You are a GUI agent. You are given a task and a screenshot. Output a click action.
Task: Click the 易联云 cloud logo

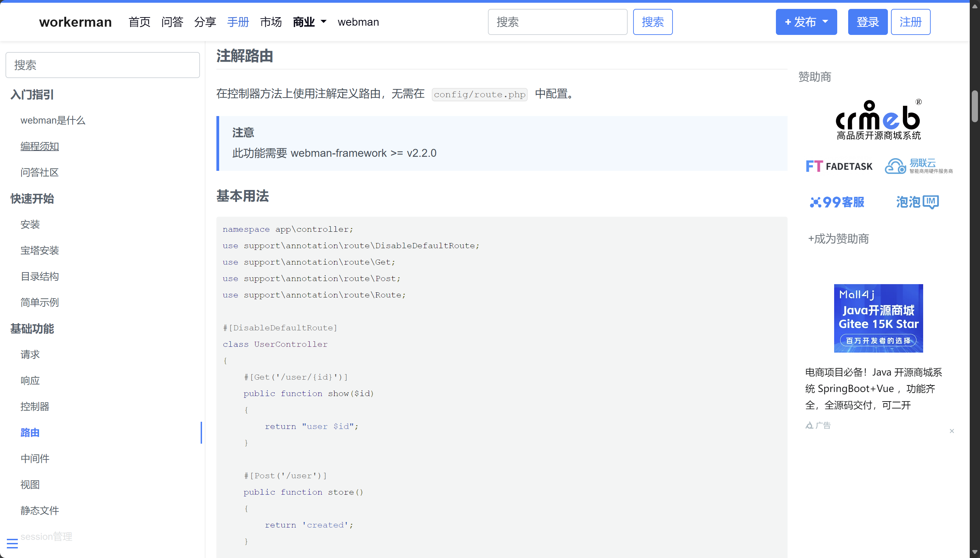(x=918, y=166)
